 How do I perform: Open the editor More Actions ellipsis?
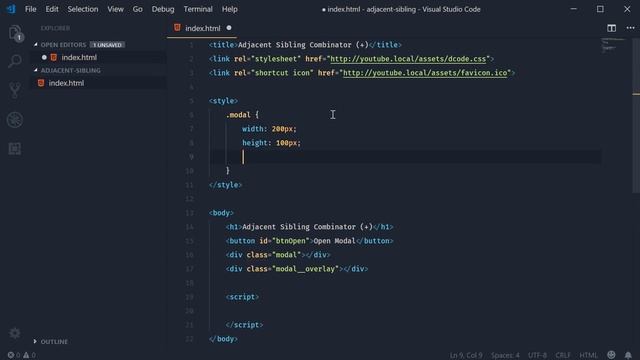click(630, 28)
